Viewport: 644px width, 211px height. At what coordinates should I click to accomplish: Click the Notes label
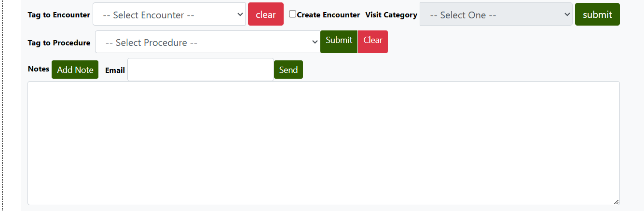point(39,69)
